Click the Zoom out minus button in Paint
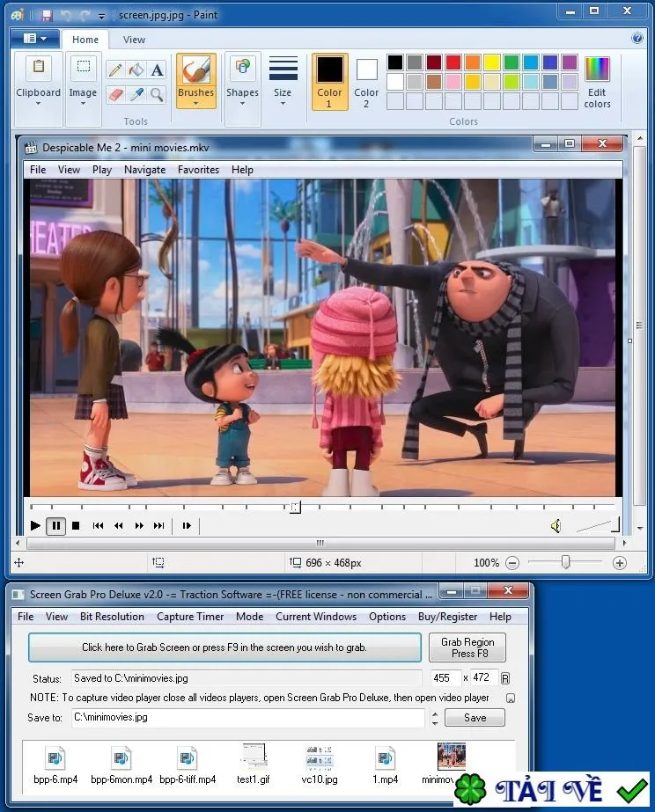Screen dimensions: 655x812 click(x=512, y=563)
